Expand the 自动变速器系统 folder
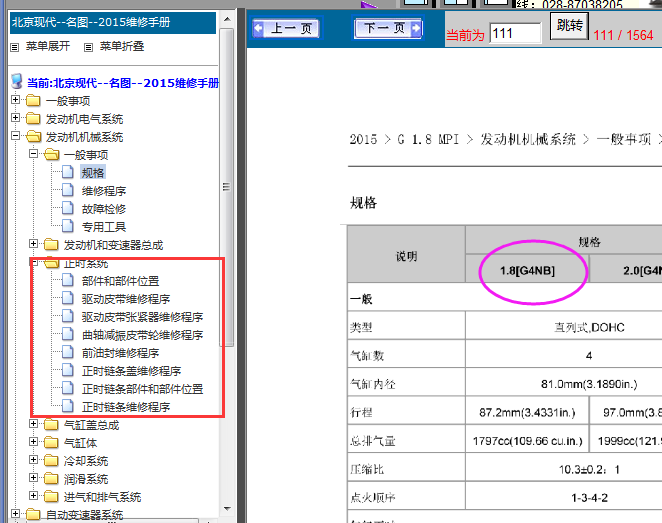 tap(16, 513)
